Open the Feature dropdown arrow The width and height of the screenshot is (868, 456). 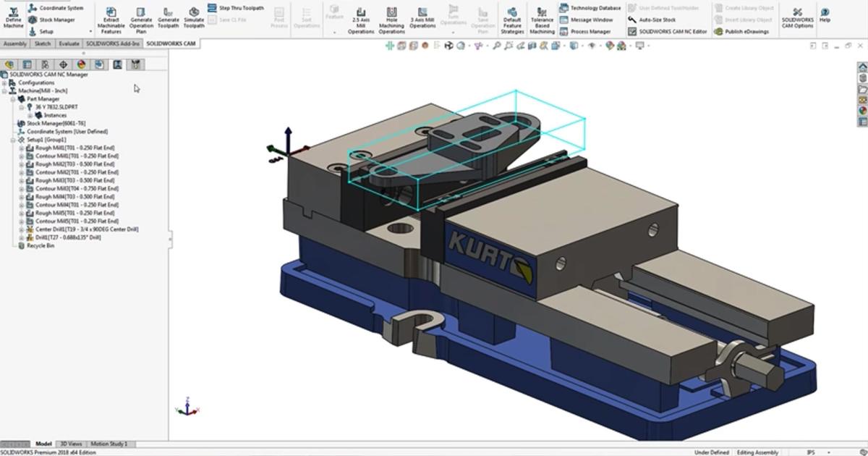pyautogui.click(x=334, y=33)
